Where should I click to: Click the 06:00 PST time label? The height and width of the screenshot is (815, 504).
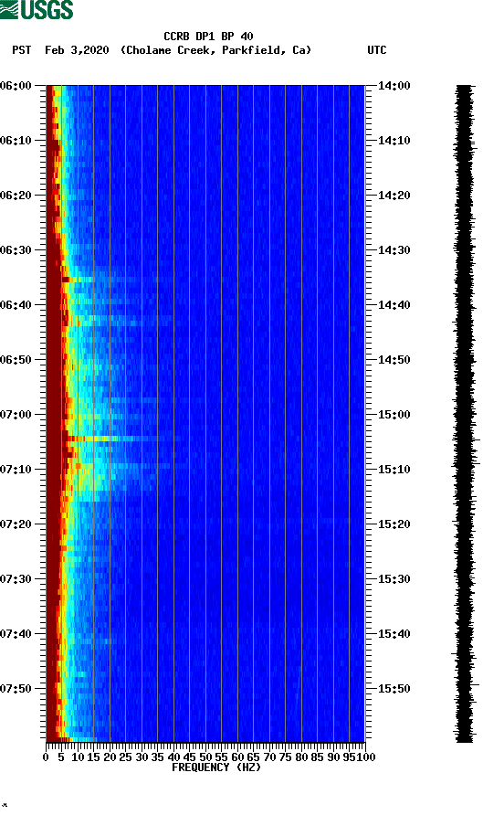[x=16, y=86]
